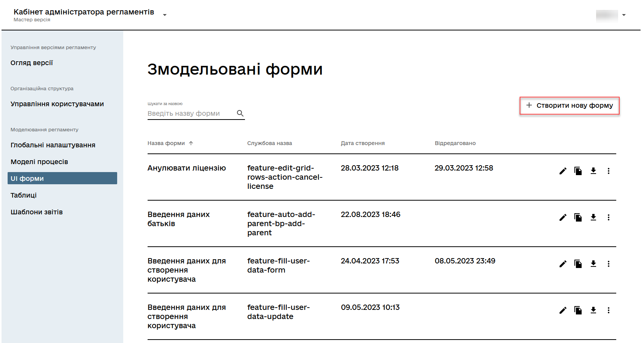This screenshot has width=644, height=343.
Task: Select feature-fill-user-data-form service name
Action: click(278, 265)
